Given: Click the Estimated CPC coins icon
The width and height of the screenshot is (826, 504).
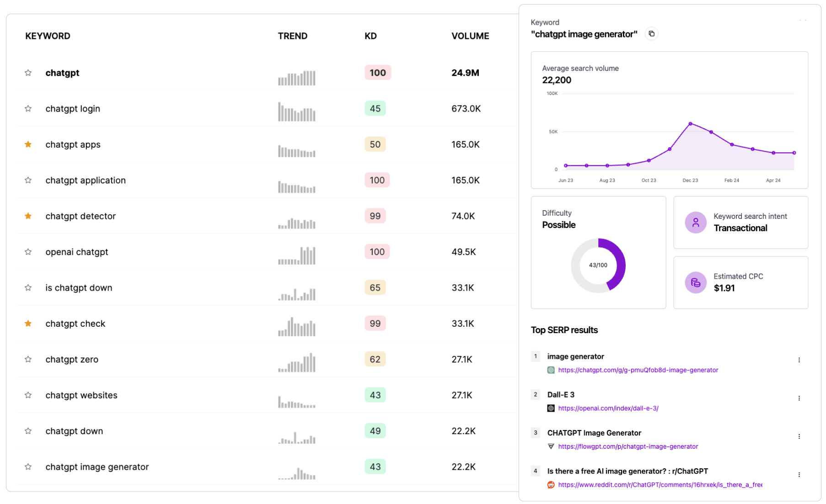Looking at the screenshot, I should 695,282.
